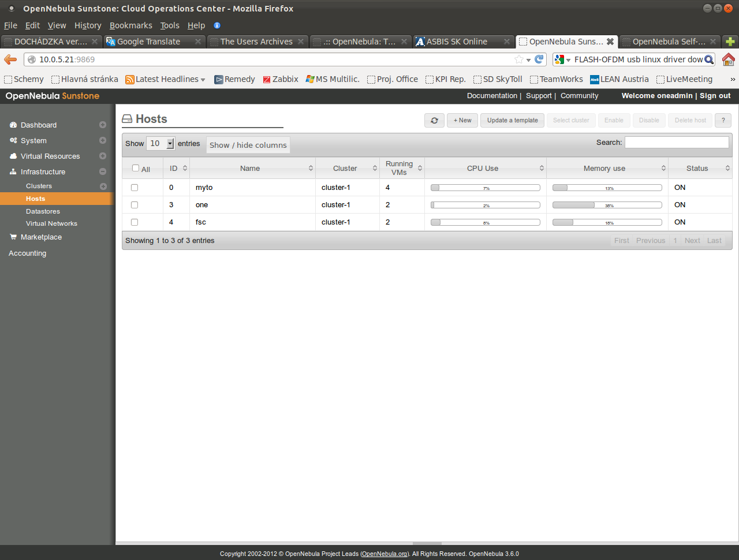Open the Dashboard sidebar icon
This screenshot has height=560, width=739.
13,125
